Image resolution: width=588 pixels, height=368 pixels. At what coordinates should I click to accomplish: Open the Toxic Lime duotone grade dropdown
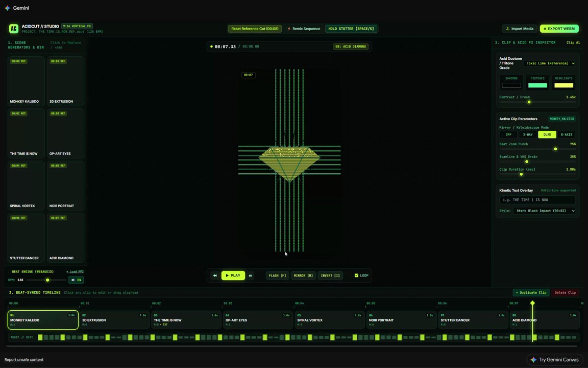550,63
